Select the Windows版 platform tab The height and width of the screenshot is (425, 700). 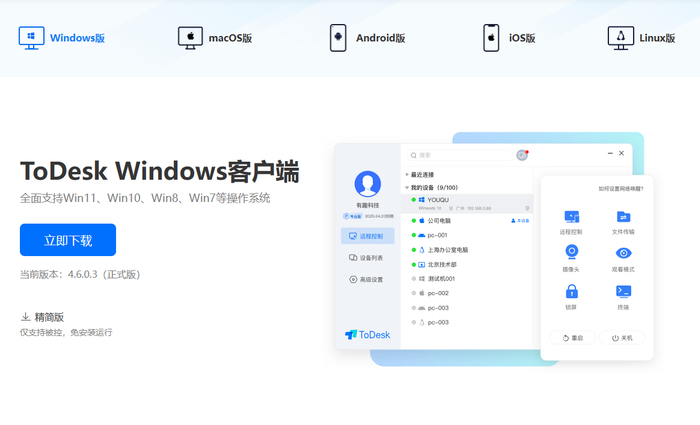(62, 38)
